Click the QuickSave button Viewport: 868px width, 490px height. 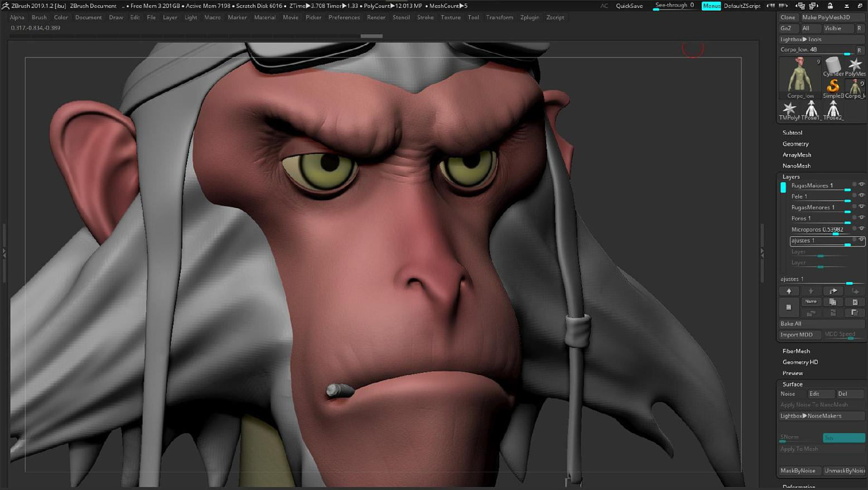click(629, 6)
